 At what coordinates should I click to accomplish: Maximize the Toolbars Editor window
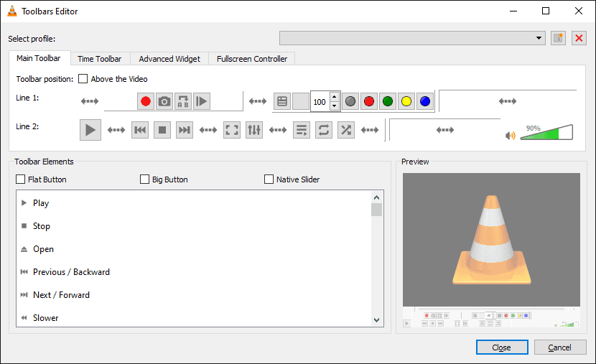tap(546, 11)
